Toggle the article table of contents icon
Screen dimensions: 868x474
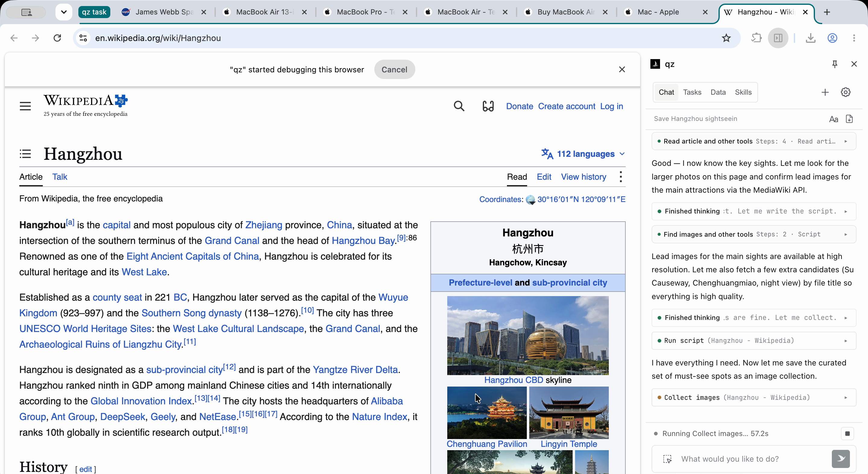[x=25, y=154]
